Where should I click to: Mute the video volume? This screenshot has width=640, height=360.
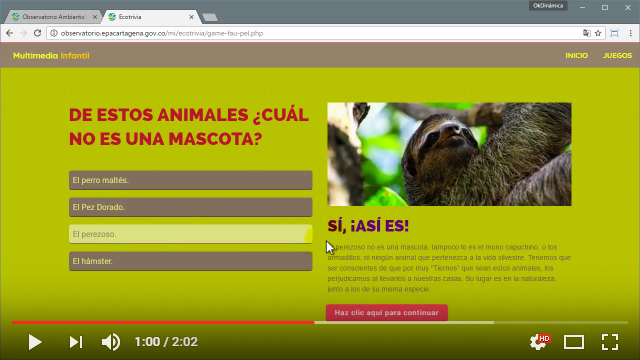[x=111, y=342]
